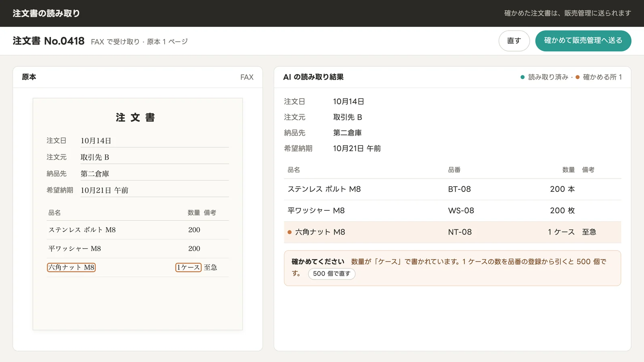Screen dimensions: 644x362
Task: Click 確かめて販売管理へ送る button
Action: (x=583, y=41)
